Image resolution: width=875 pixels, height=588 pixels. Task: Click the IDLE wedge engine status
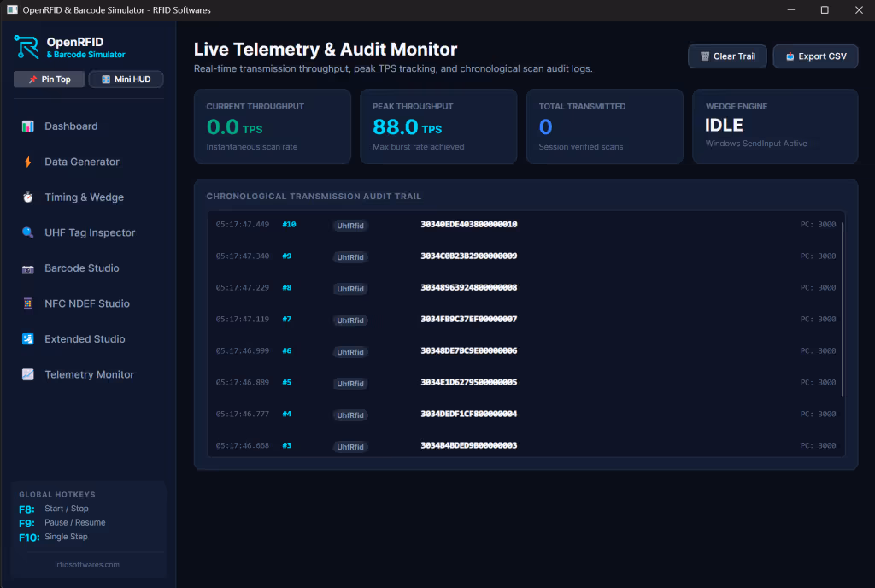pos(724,126)
